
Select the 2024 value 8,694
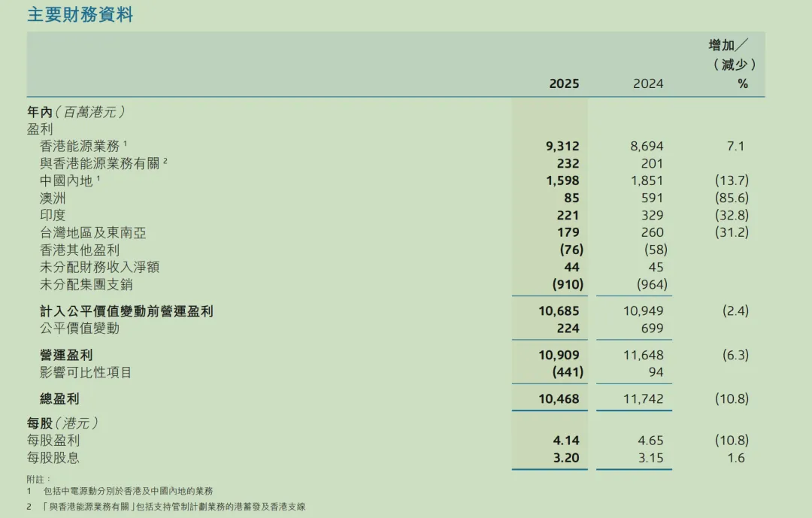click(x=647, y=146)
